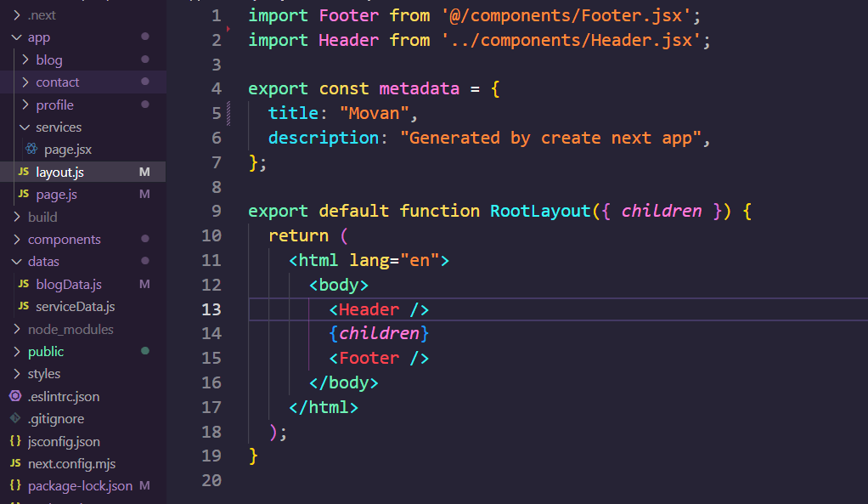Click the lang="en" attribute on html tag
Screen dimensions: 868x504
(x=394, y=260)
